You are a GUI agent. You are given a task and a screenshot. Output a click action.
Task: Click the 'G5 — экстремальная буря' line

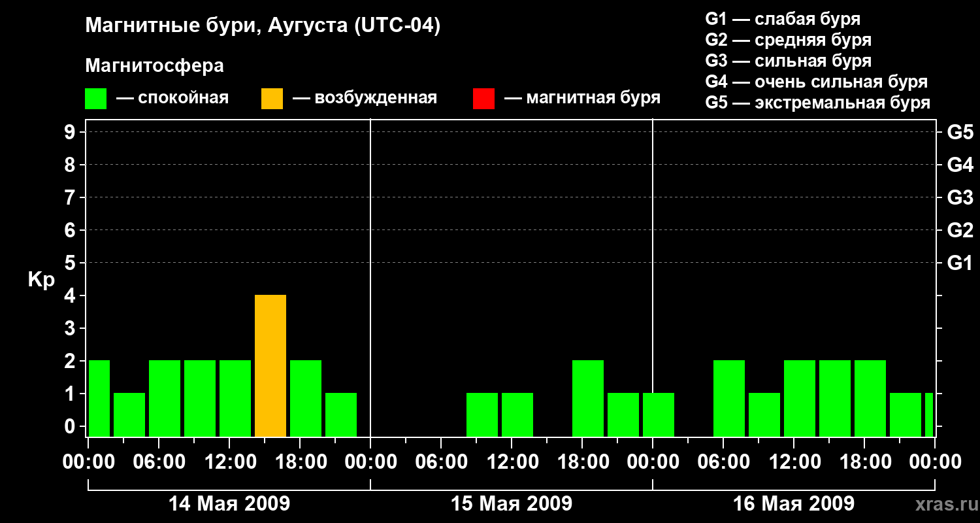(x=818, y=103)
